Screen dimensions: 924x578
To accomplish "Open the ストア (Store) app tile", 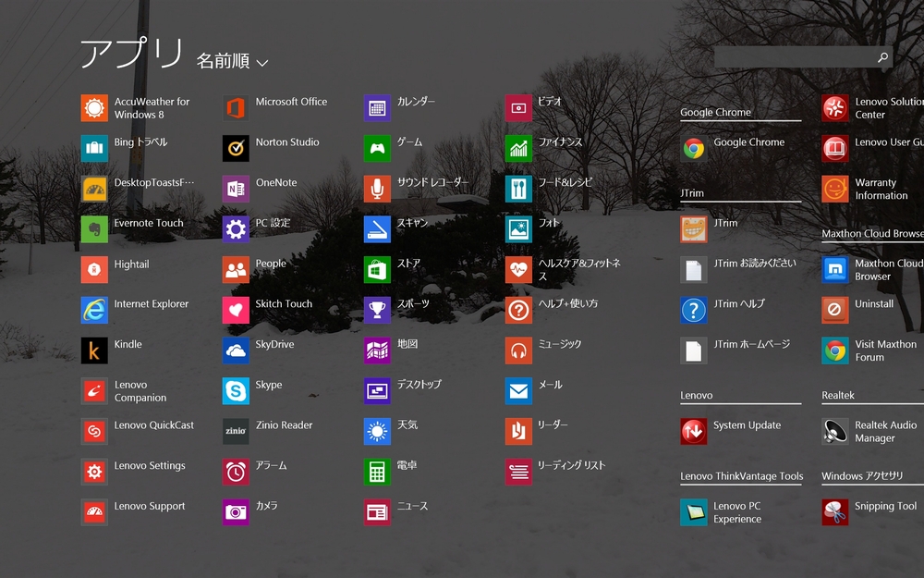I will [377, 270].
